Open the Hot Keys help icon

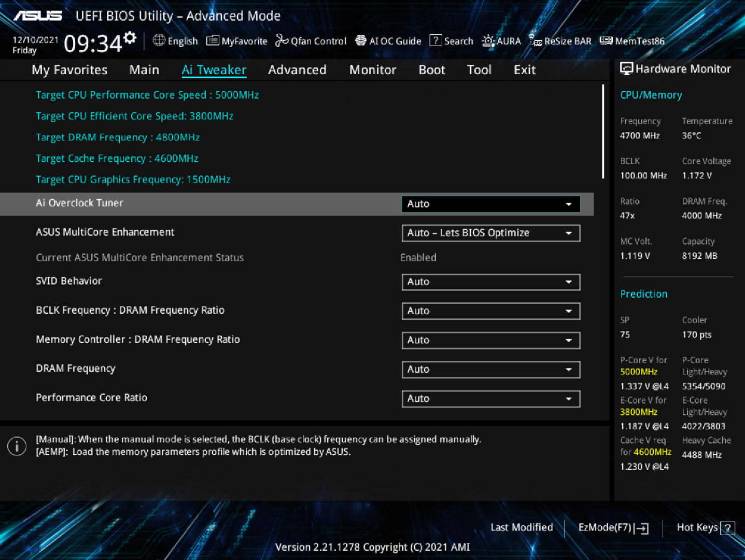tap(727, 528)
